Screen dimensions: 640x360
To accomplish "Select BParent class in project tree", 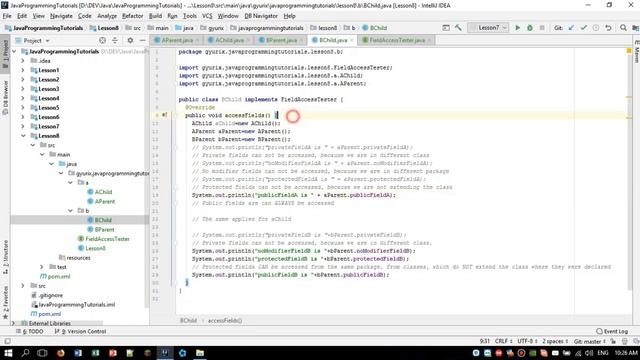I will [x=104, y=229].
